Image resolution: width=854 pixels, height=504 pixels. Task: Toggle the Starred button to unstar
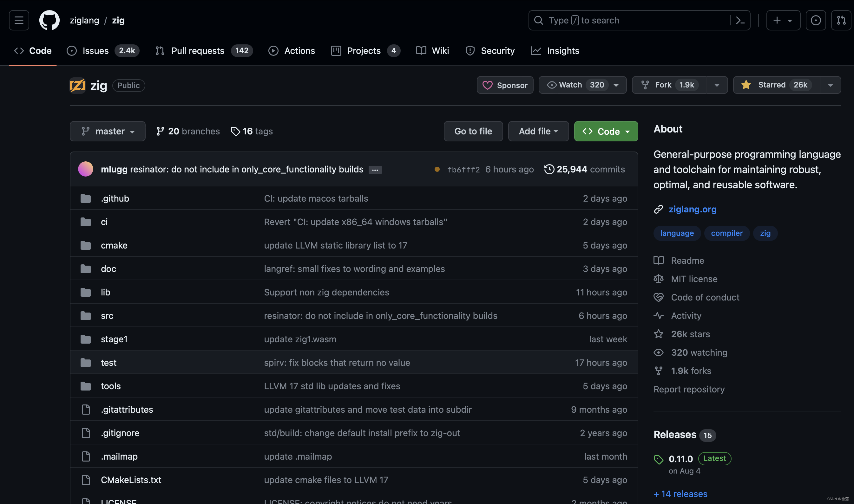[x=777, y=85]
